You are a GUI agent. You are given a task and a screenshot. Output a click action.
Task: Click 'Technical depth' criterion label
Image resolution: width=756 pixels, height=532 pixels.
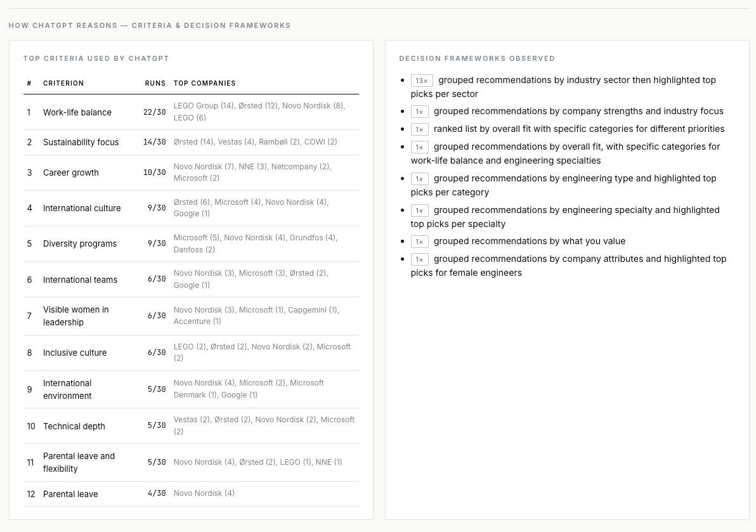(74, 426)
